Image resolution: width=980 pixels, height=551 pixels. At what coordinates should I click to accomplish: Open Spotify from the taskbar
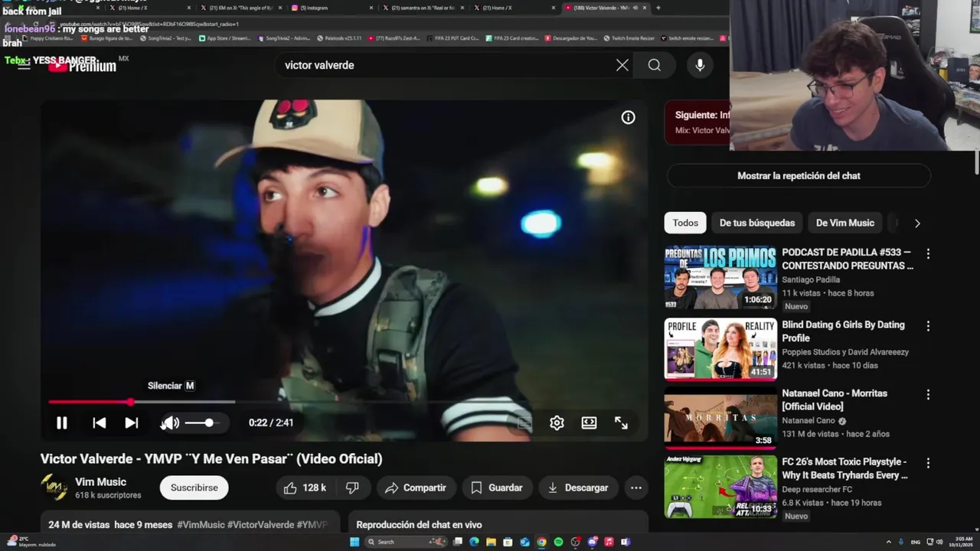pos(558,542)
